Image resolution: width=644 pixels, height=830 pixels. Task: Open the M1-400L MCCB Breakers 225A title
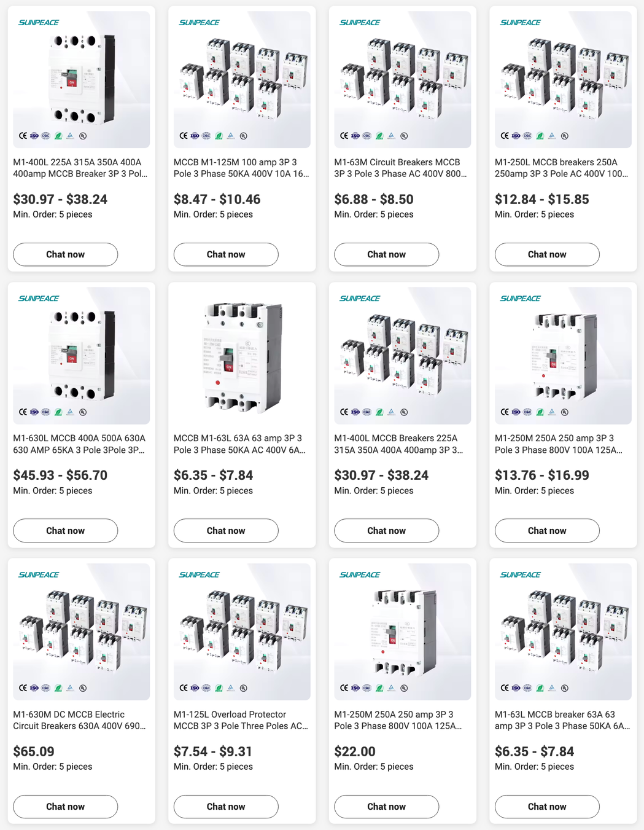click(398, 444)
